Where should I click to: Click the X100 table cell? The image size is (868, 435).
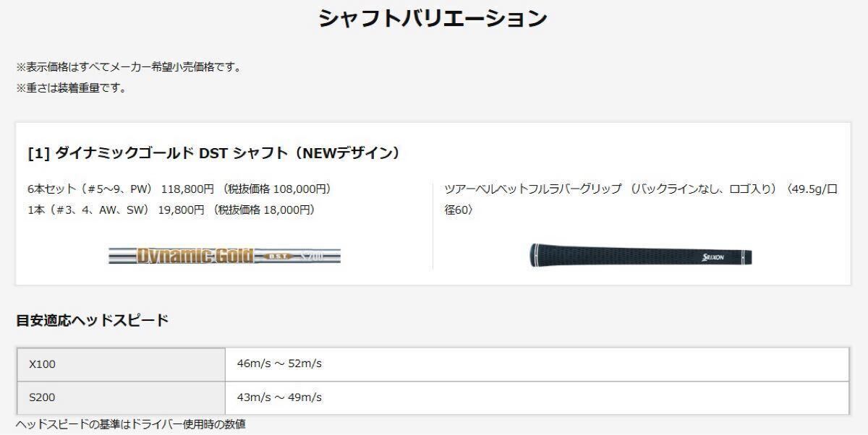(x=121, y=364)
